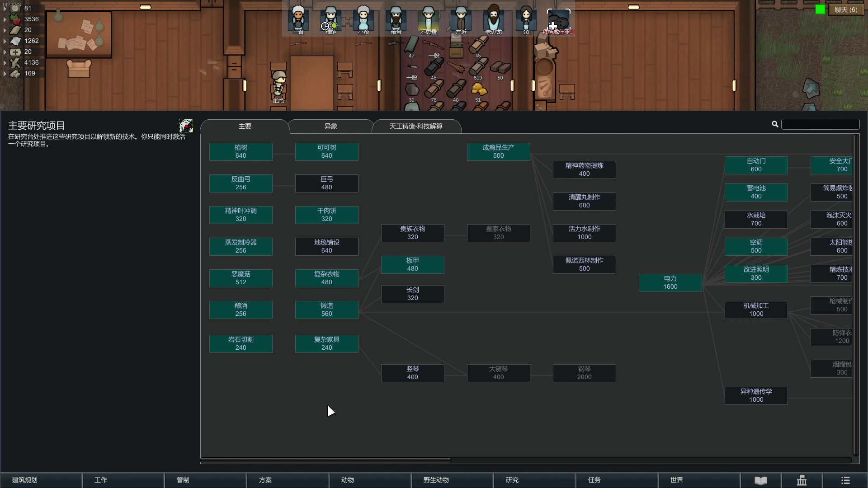Click the cloth resource icon showing 1262
Image resolution: width=868 pixels, height=488 pixels.
[x=15, y=41]
